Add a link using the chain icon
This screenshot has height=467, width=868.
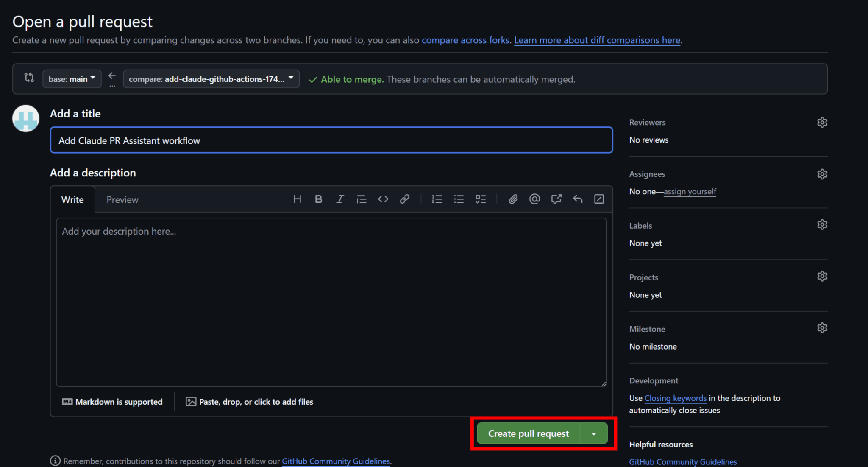point(404,199)
